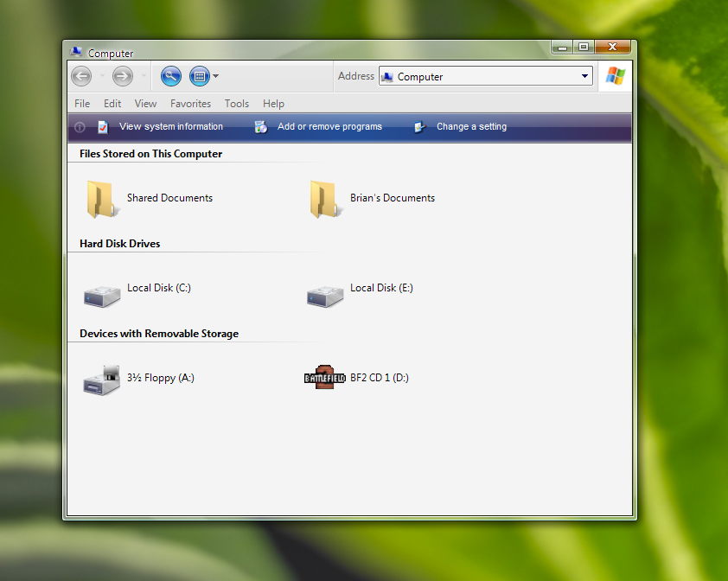Click Add or remove programs
This screenshot has width=728, height=581.
coord(329,126)
